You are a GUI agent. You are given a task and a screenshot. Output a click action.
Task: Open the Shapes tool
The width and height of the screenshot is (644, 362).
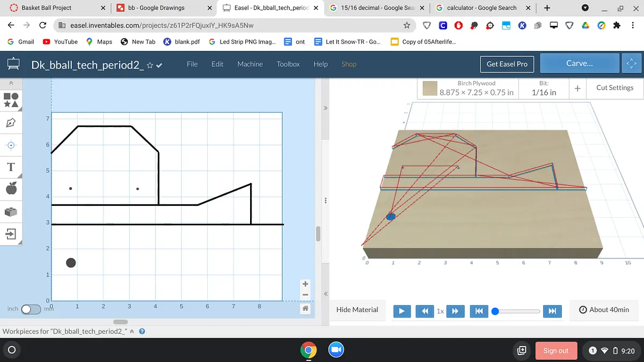point(11,100)
